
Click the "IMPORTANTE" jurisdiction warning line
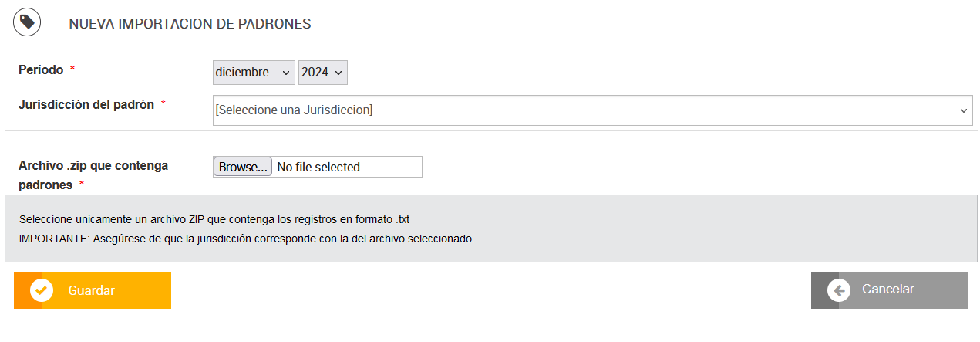coord(247,239)
